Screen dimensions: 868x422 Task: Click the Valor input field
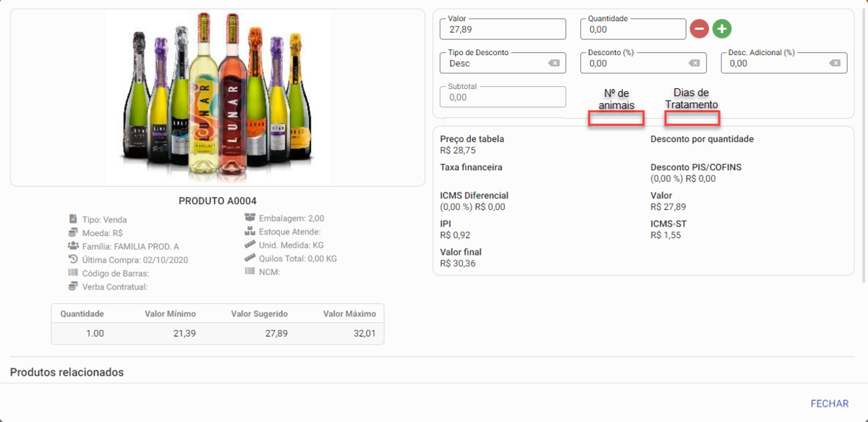[503, 29]
